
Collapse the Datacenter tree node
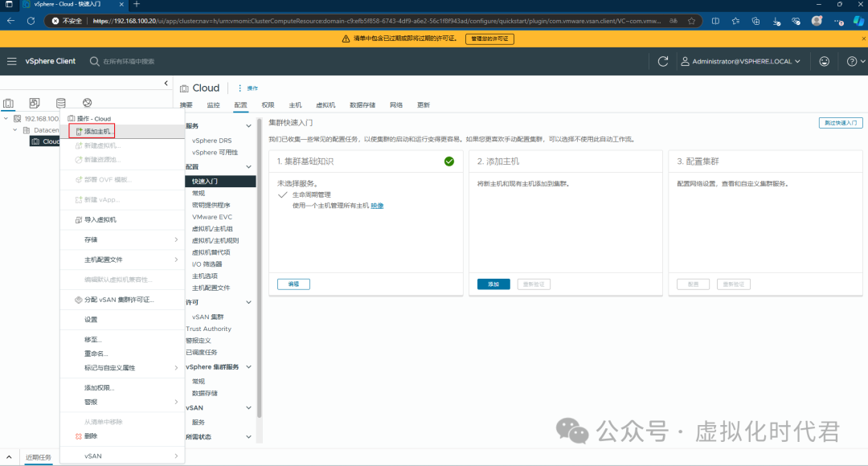point(15,130)
